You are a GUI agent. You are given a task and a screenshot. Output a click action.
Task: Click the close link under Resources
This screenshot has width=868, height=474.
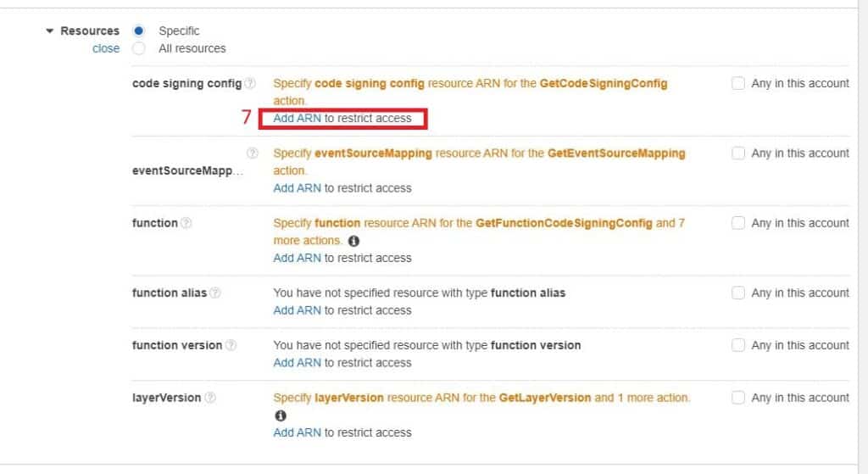106,48
